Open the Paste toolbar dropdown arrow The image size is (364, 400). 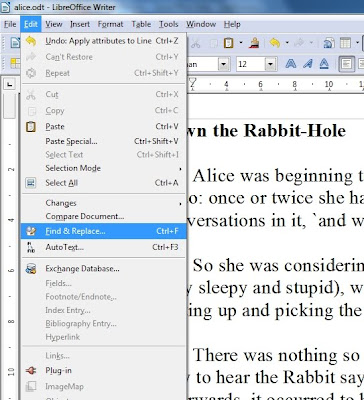[x=240, y=43]
